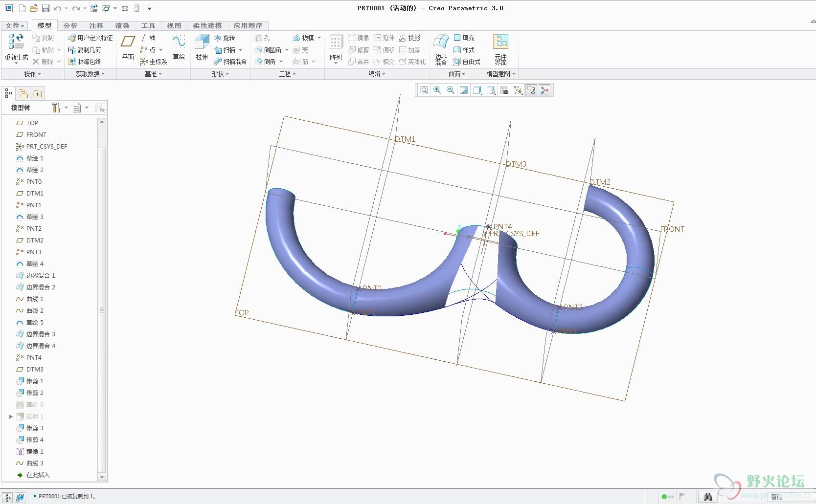Switch to the View (视图) tab

click(174, 25)
